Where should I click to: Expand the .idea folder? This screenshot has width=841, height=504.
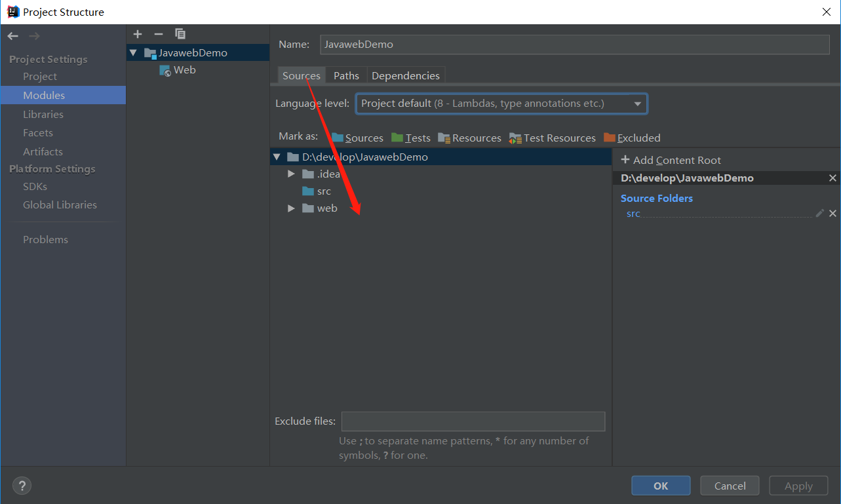291,174
